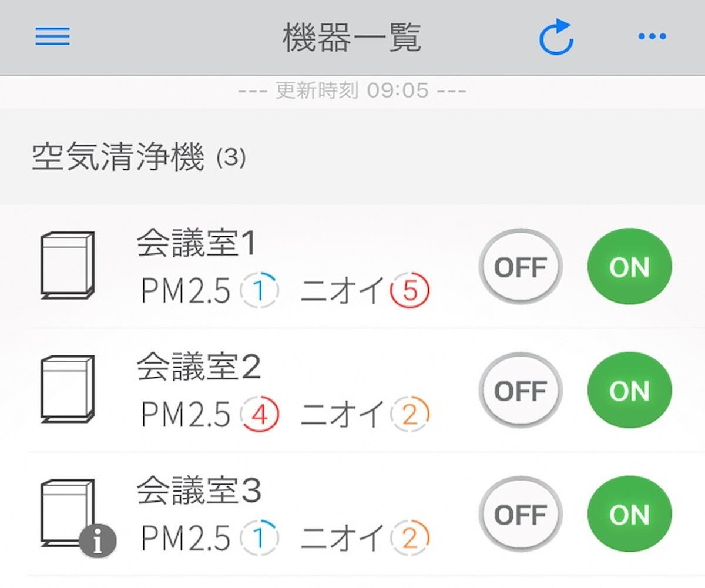This screenshot has height=588, width=705.
Task: Tap 会議室2 ニオイ level 2 orange indicator
Action: (x=410, y=414)
